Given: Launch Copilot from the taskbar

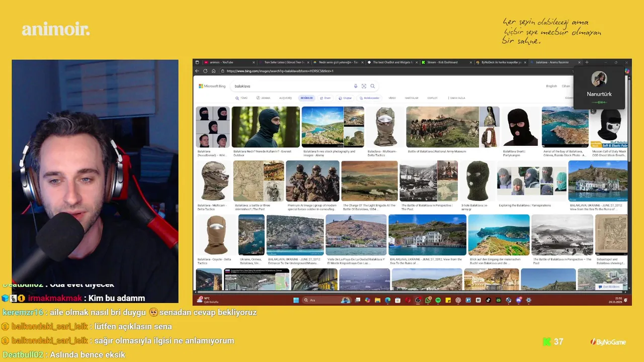Looking at the screenshot, I should pyautogui.click(x=367, y=300).
